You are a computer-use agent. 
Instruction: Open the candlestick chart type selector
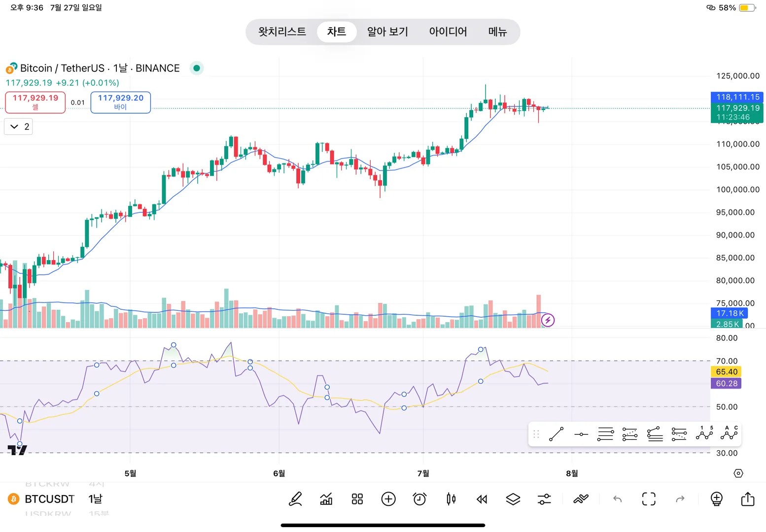point(451,499)
